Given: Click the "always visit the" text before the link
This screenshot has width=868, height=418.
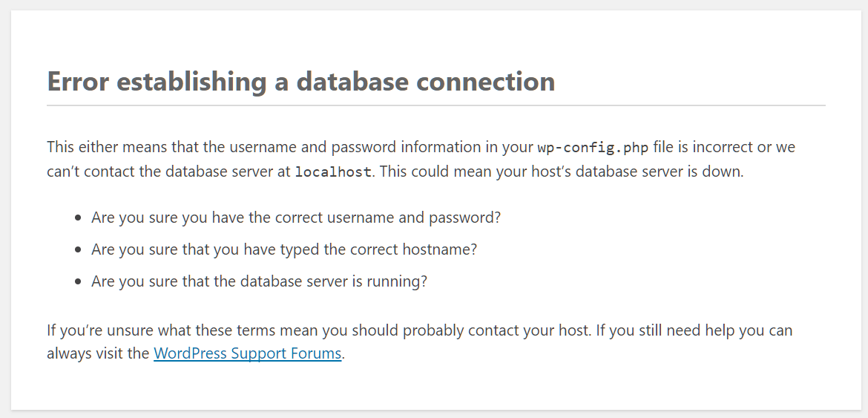Looking at the screenshot, I should pos(98,353).
